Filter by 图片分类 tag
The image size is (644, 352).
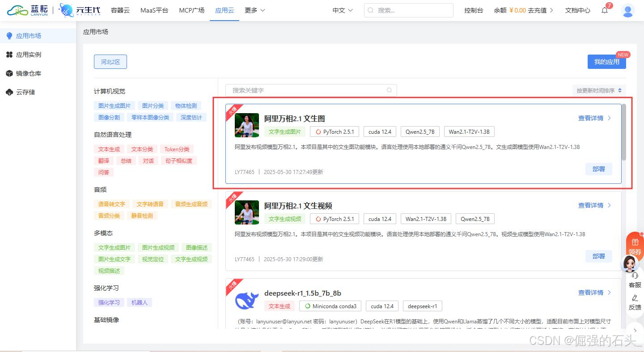(153, 106)
